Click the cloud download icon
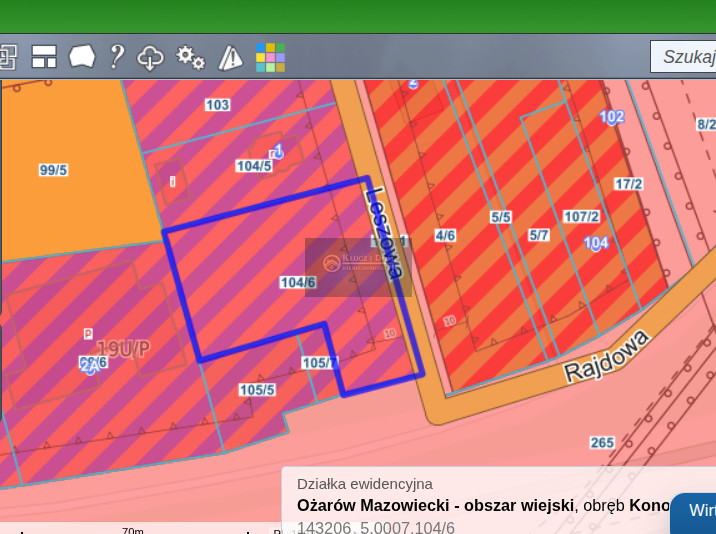Screen dimensions: 716x534 click(150, 58)
